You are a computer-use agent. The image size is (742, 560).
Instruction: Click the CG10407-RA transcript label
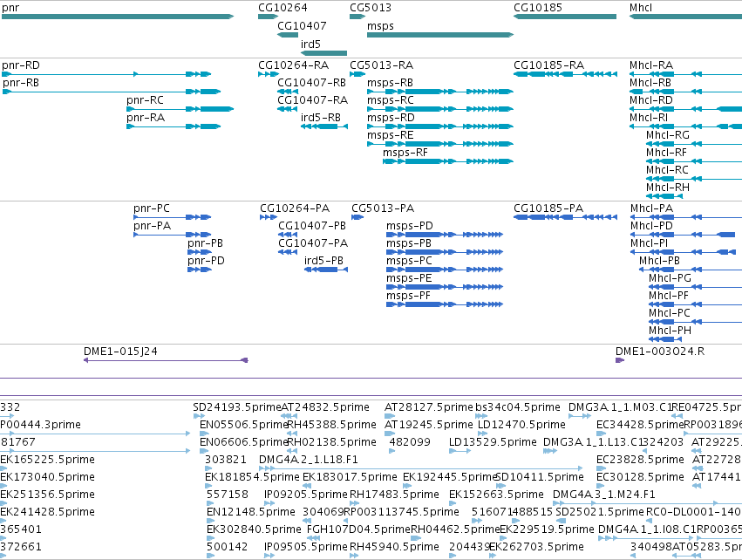click(x=313, y=100)
